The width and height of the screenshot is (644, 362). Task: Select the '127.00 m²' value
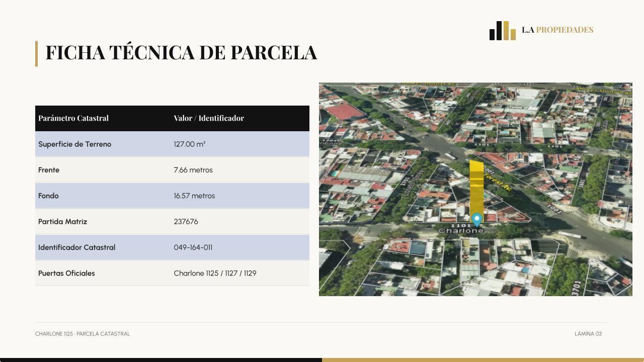[x=190, y=144]
